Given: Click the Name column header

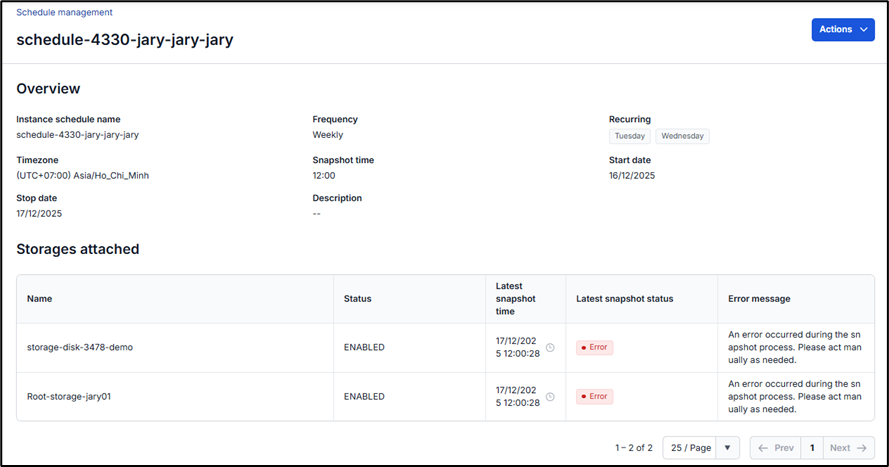Looking at the screenshot, I should click(39, 299).
